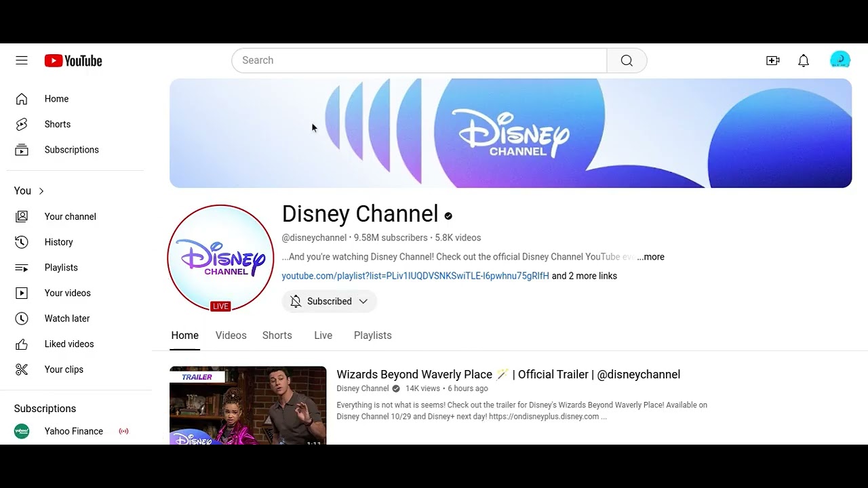The width and height of the screenshot is (868, 488).
Task: Click the '6 hours ago' text
Action: pos(468,388)
